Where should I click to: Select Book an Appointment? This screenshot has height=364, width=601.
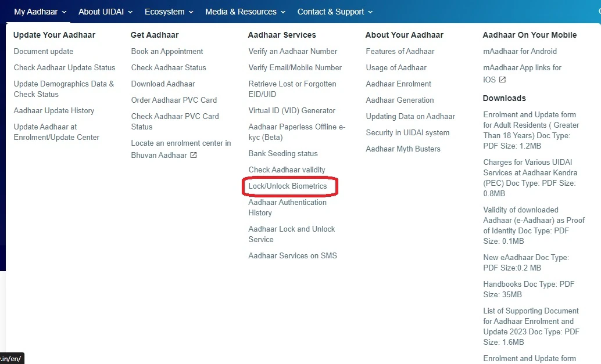tap(167, 51)
